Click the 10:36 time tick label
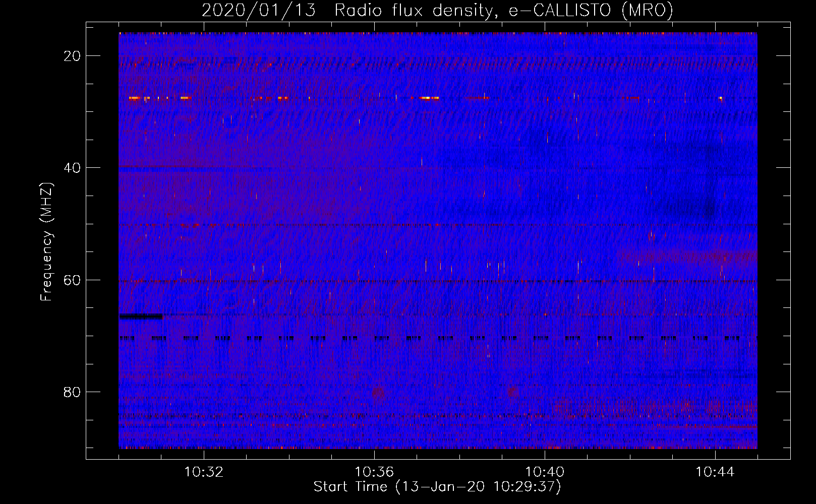The image size is (816, 504). point(374,472)
